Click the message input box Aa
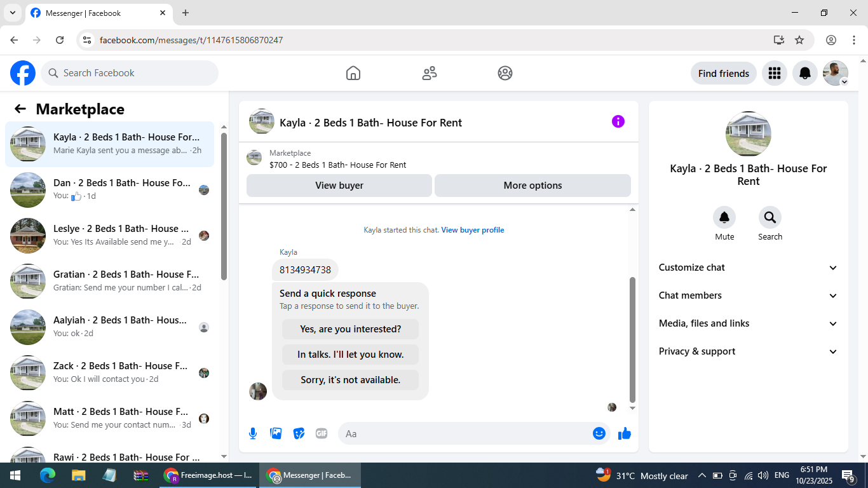Image resolution: width=868 pixels, height=488 pixels. (x=473, y=433)
